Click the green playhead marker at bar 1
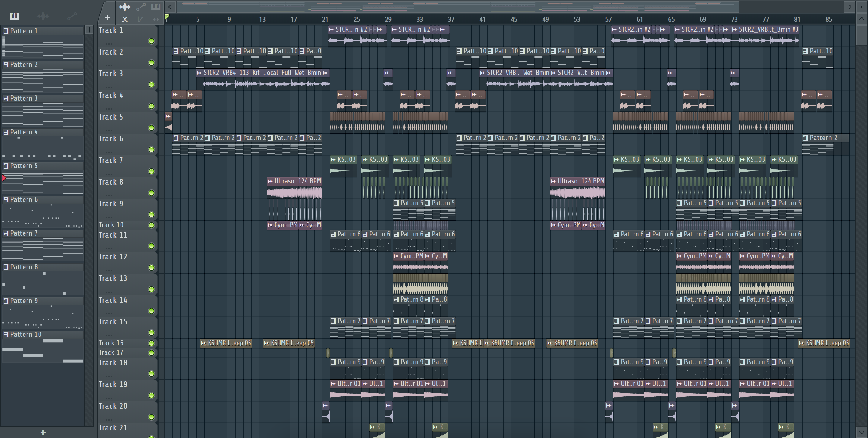868x438 pixels. point(166,17)
